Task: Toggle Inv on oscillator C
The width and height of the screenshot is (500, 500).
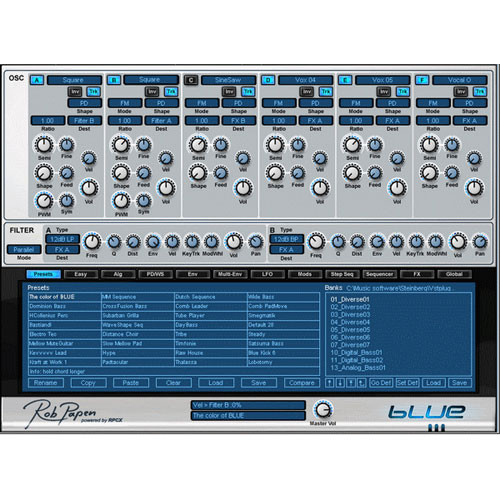Action: click(229, 91)
